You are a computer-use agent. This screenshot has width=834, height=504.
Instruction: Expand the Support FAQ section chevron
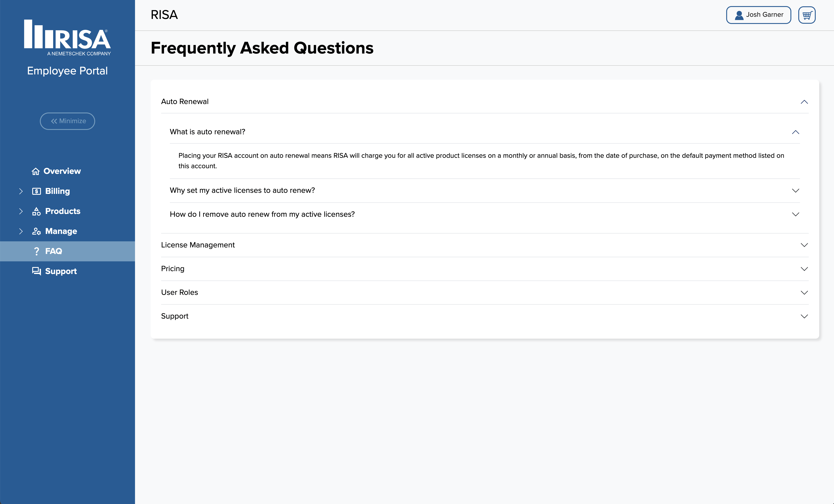click(x=804, y=316)
